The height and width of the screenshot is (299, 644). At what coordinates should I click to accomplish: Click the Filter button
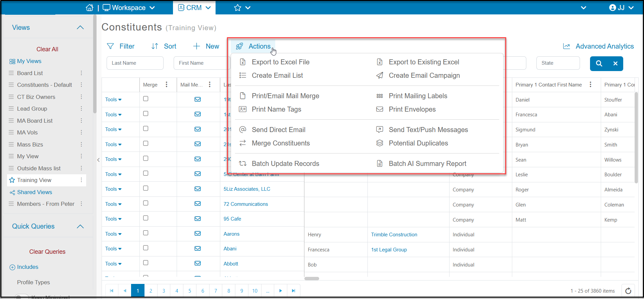click(120, 46)
